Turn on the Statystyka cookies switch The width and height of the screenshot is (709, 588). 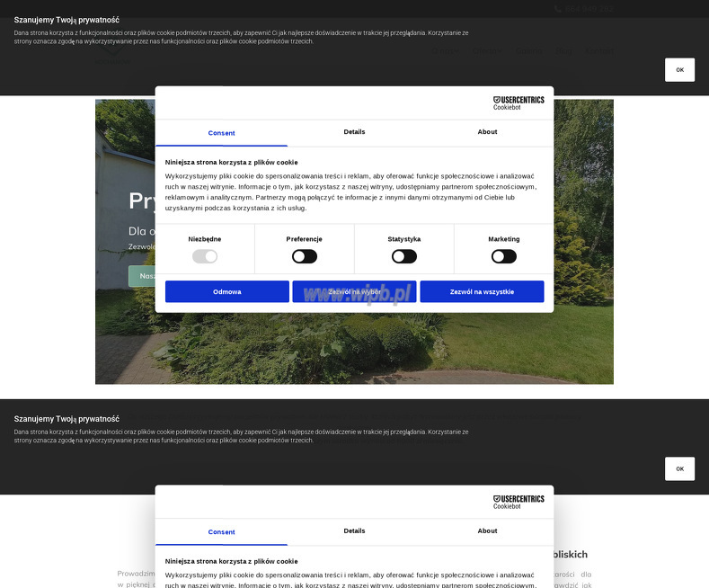pos(404,256)
